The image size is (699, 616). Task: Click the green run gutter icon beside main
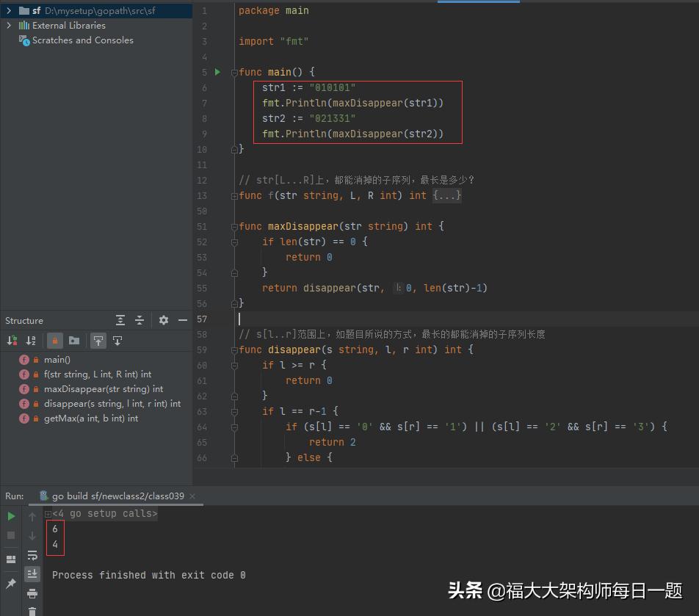click(x=217, y=72)
